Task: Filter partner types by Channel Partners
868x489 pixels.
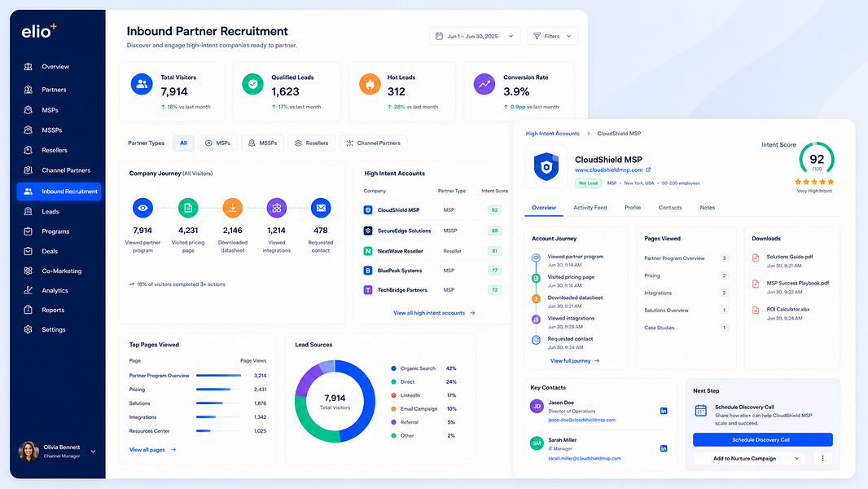Action: (x=373, y=143)
